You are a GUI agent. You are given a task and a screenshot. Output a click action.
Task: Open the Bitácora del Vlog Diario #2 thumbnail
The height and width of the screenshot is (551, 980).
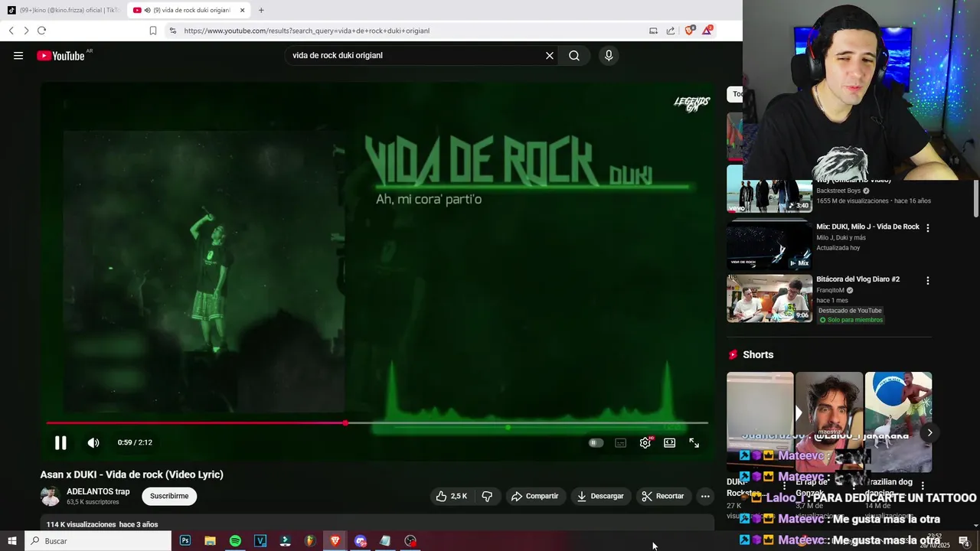(x=769, y=298)
